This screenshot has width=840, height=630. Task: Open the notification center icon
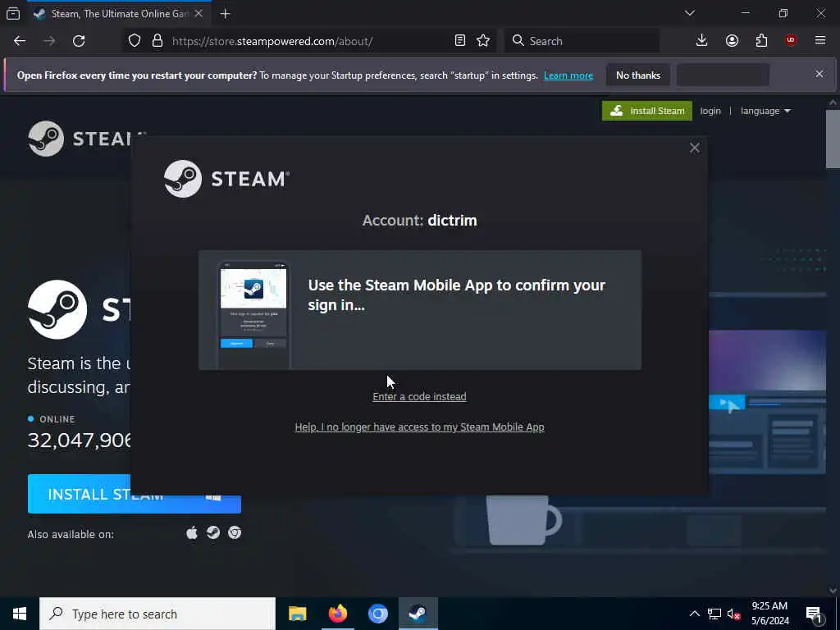tap(814, 614)
